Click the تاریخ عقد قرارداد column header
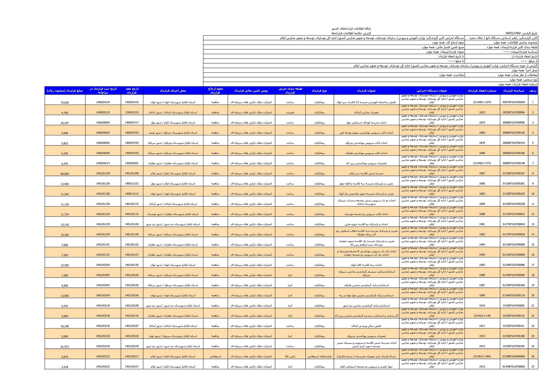 coord(132,91)
